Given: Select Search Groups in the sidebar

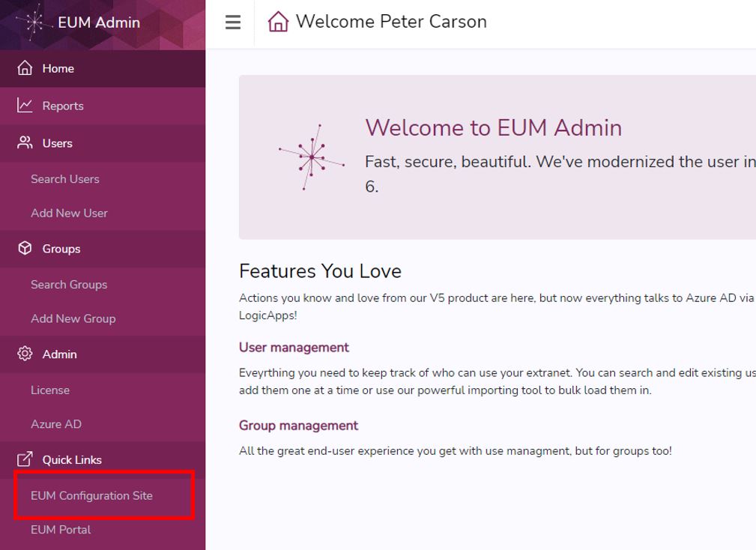Looking at the screenshot, I should tap(69, 285).
